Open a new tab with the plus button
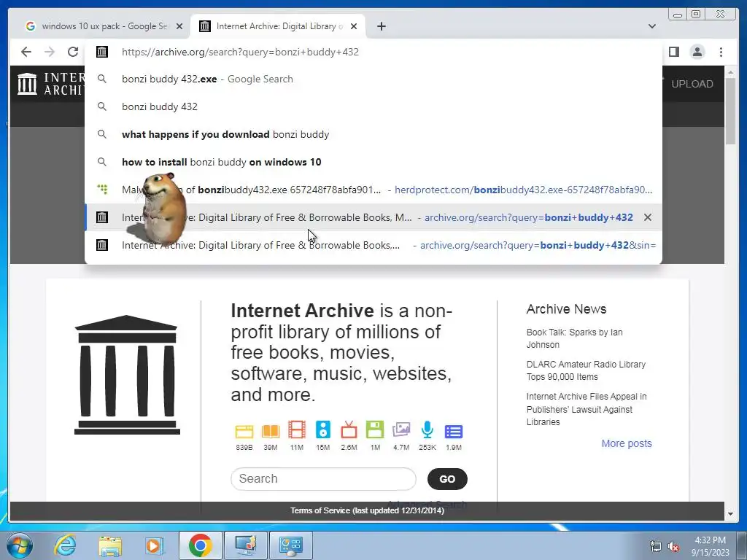The height and width of the screenshot is (560, 747). point(381,26)
